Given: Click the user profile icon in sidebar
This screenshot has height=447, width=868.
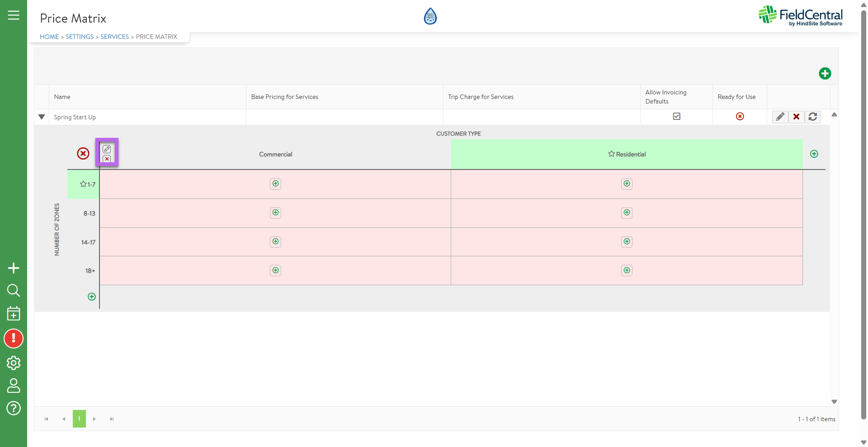Looking at the screenshot, I should [14, 386].
